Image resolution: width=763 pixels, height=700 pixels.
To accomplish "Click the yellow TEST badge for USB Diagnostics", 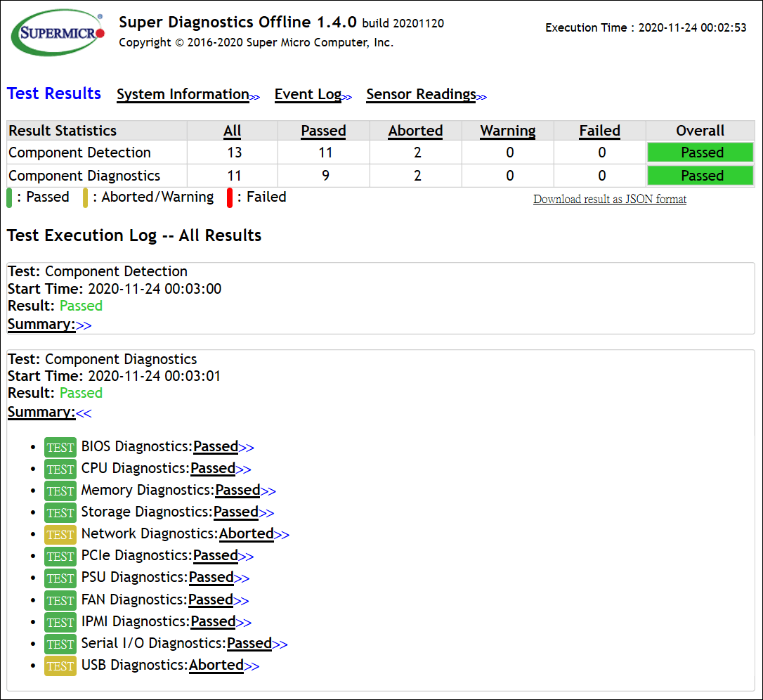I will [x=60, y=666].
